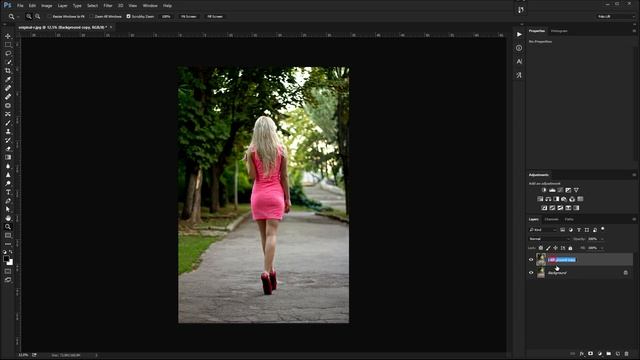The width and height of the screenshot is (640, 360).
Task: Switch to the Channels tab
Action: click(551, 219)
